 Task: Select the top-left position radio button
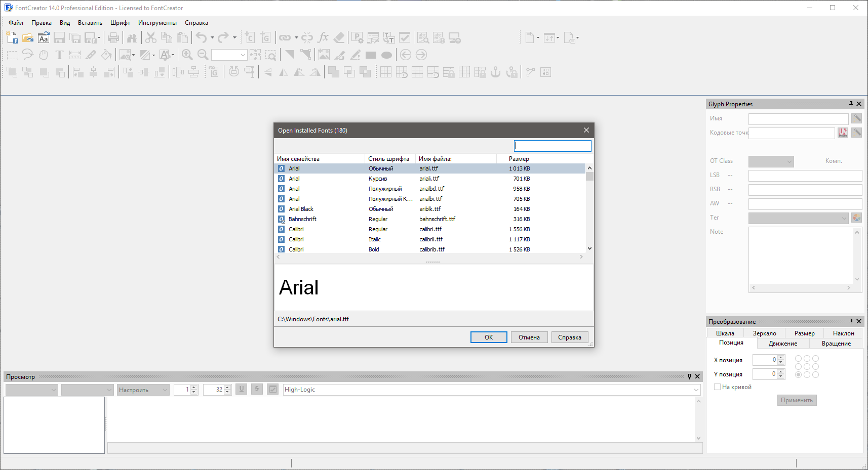798,359
